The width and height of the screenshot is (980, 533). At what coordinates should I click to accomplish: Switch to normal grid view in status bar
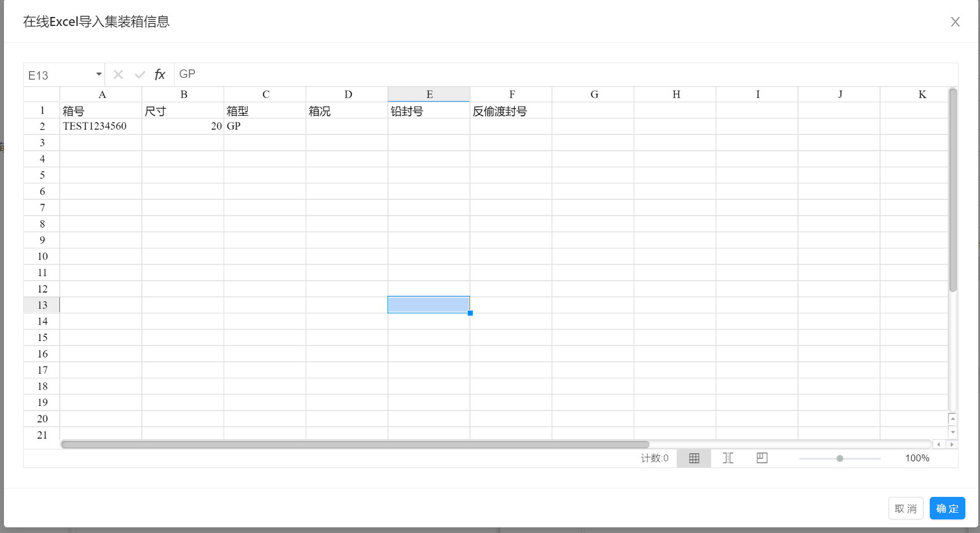694,458
